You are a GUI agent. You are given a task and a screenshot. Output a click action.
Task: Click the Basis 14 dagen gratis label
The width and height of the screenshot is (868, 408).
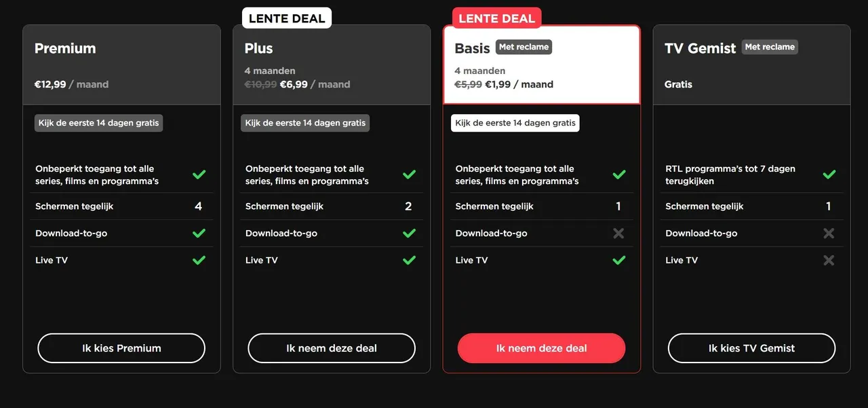[x=515, y=123]
